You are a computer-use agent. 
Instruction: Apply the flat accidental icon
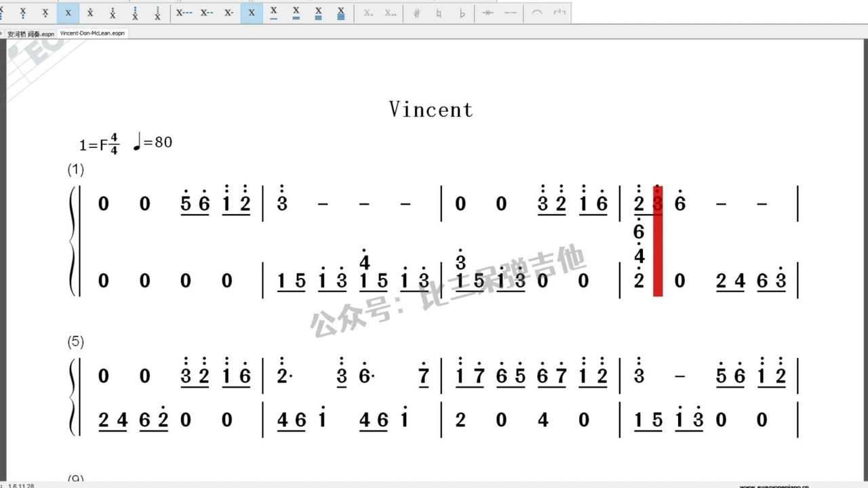[x=462, y=13]
